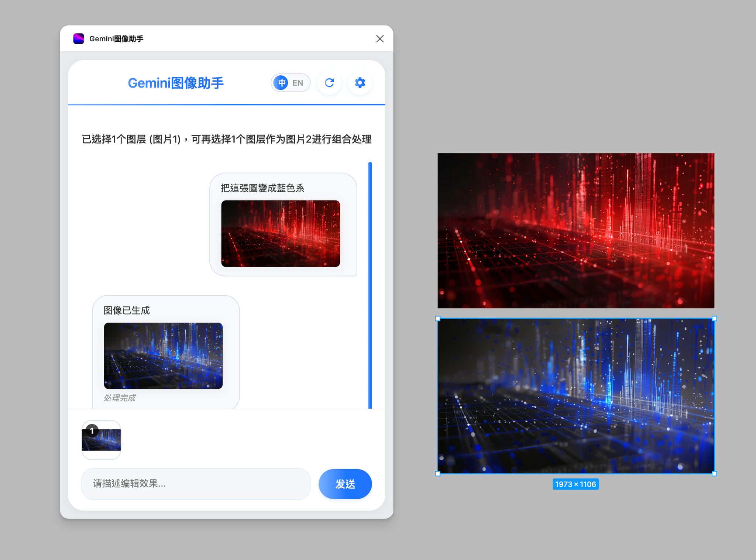Viewport: 756px width, 560px height.
Task: Focus the 请描述编辑效果 input field
Action: click(x=196, y=484)
